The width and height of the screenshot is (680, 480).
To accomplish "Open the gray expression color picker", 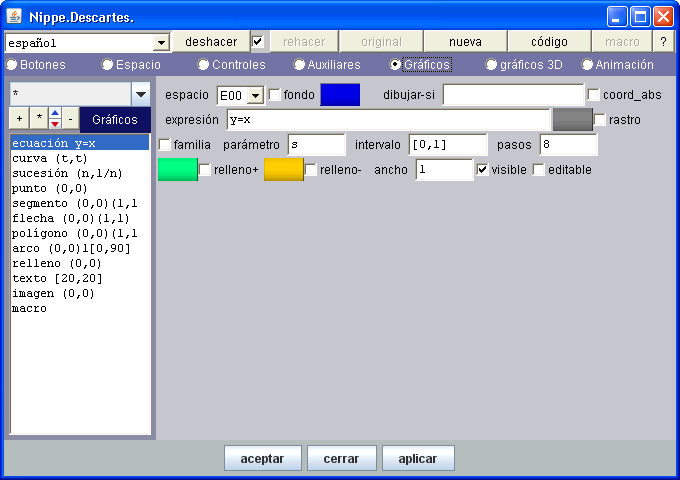I will [x=572, y=120].
